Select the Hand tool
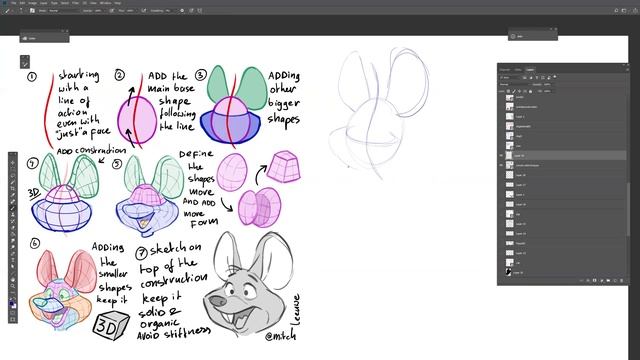 click(13, 280)
